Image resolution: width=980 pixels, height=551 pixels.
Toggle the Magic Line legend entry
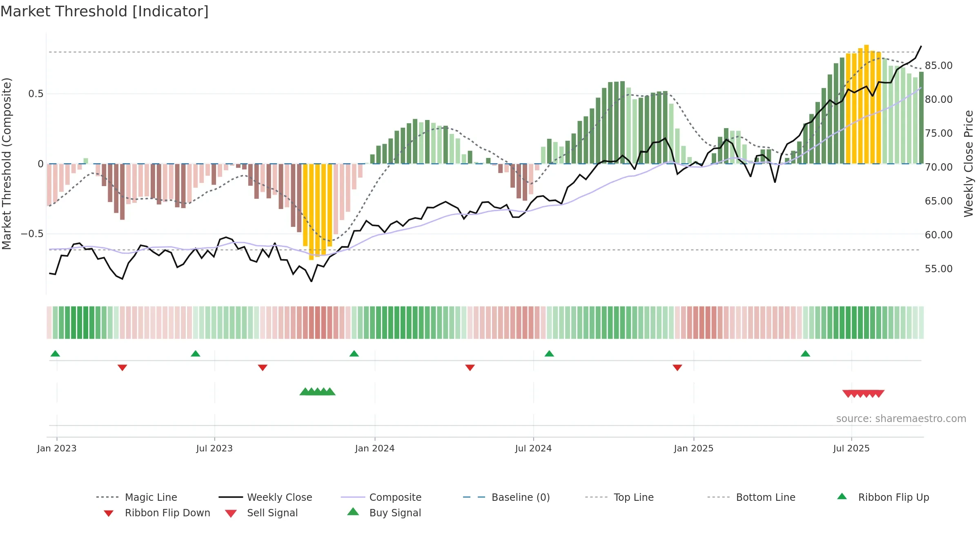(137, 497)
